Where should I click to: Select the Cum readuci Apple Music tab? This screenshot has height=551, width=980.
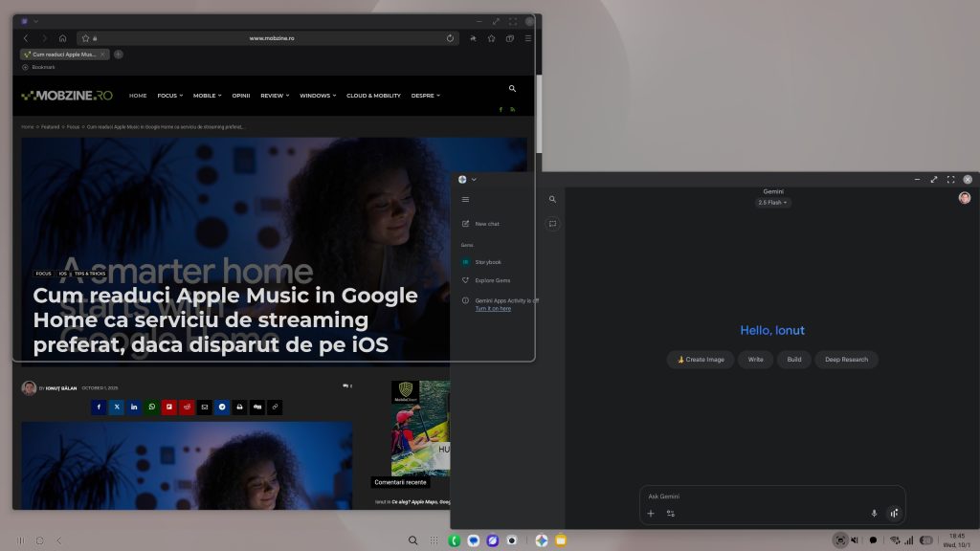pos(64,55)
